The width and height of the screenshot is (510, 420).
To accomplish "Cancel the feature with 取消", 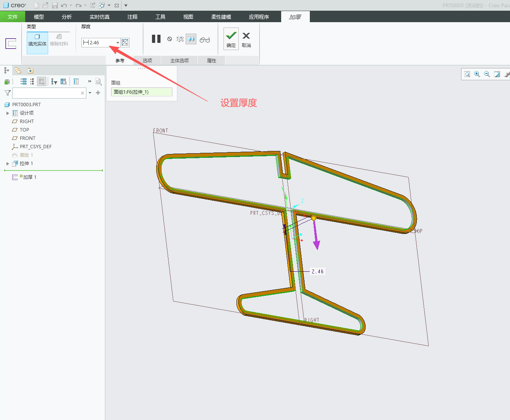I will [246, 40].
